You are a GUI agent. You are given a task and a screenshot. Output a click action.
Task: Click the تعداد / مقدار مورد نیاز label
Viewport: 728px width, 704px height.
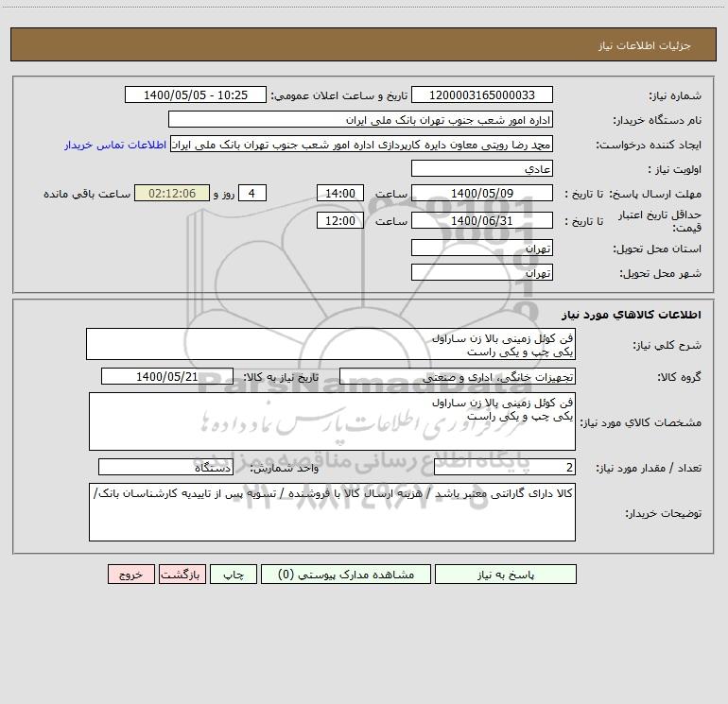(649, 468)
